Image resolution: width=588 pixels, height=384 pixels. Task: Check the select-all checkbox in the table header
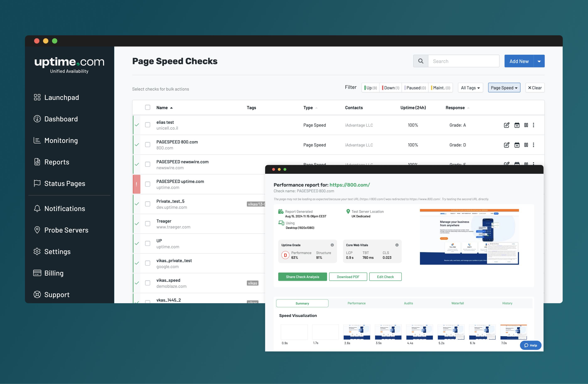coord(148,107)
